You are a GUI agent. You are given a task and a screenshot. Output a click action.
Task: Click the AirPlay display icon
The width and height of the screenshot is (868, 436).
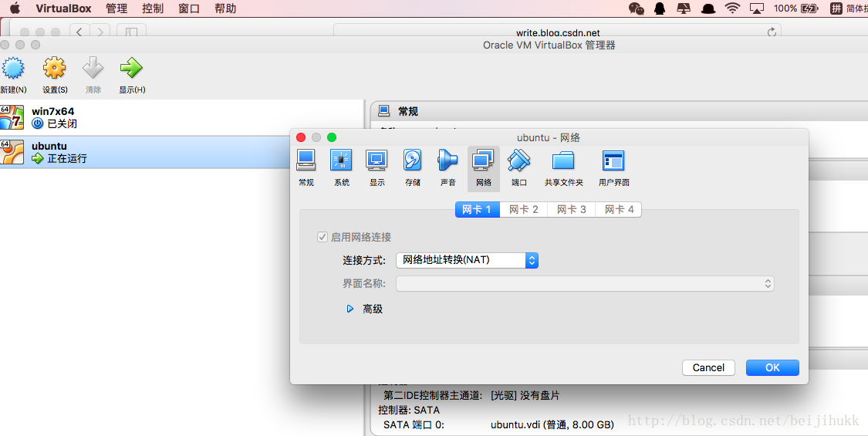point(756,8)
